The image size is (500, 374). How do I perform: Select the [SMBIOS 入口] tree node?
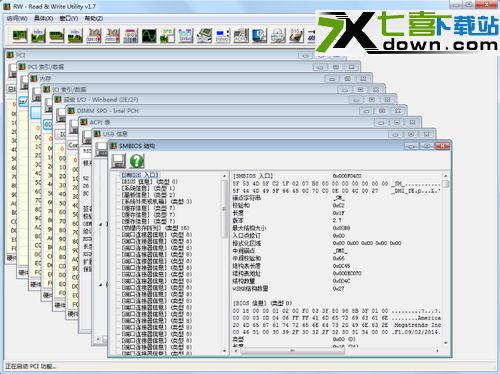140,175
